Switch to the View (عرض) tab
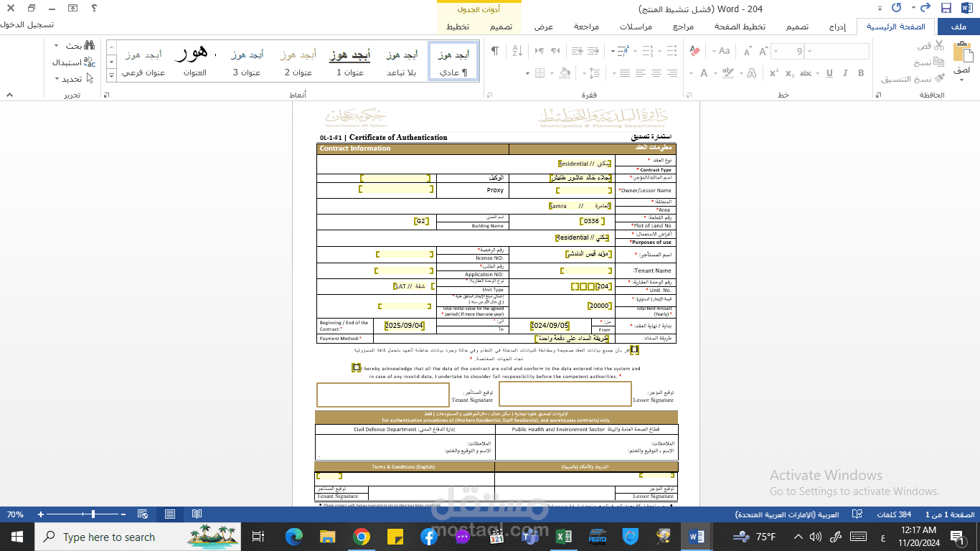The image size is (980, 551). click(544, 27)
